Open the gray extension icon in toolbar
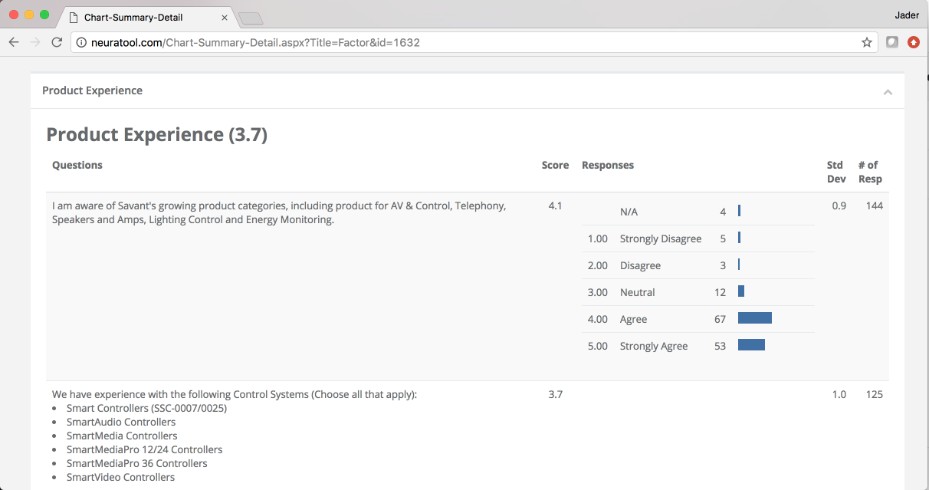The image size is (929, 490). pyautogui.click(x=892, y=42)
